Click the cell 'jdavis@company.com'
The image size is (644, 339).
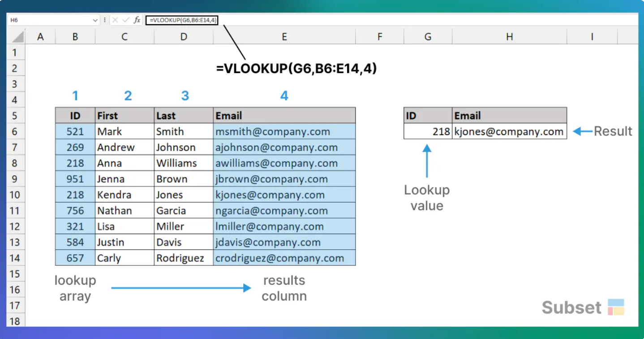coord(284,242)
